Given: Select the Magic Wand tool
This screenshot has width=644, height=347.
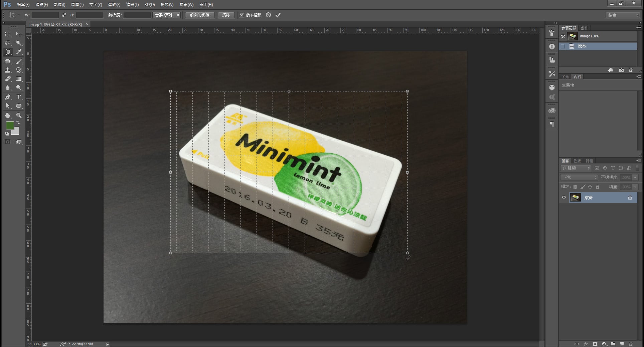Looking at the screenshot, I should click(19, 43).
